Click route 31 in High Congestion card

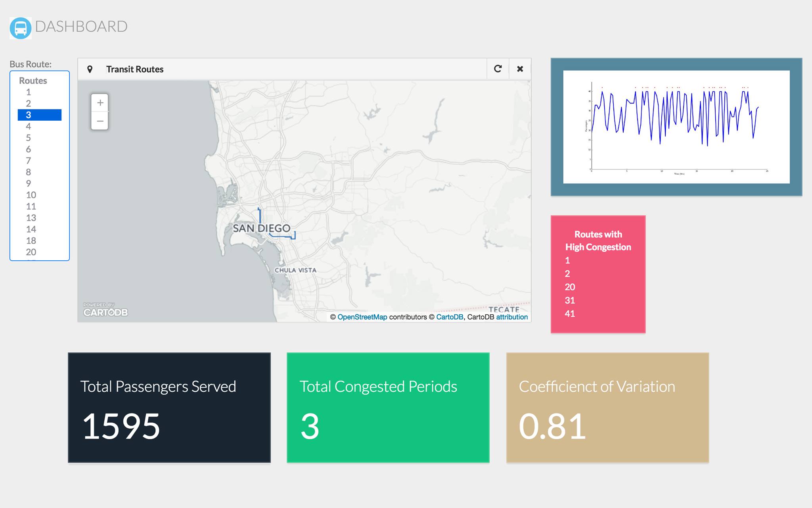tap(570, 300)
